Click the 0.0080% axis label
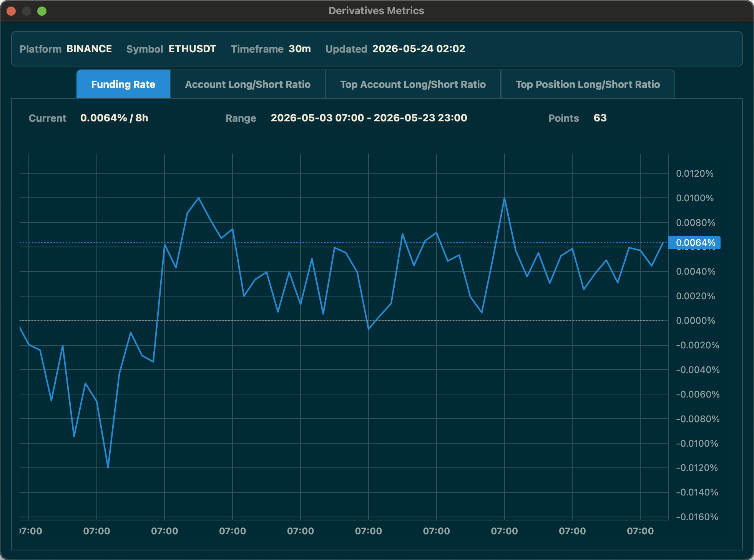 696,223
